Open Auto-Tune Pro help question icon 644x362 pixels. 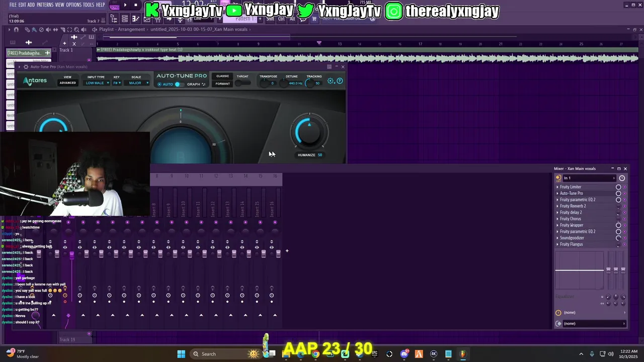[x=340, y=81]
